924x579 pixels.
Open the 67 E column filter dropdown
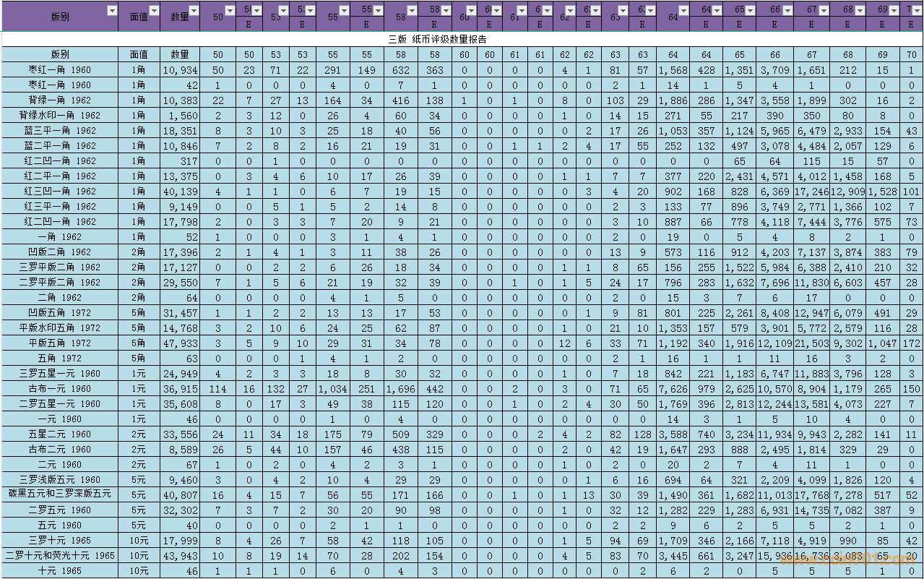coord(824,10)
